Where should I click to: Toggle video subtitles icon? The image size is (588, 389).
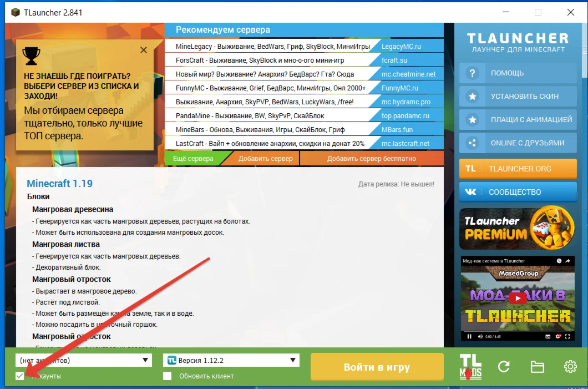(x=548, y=336)
